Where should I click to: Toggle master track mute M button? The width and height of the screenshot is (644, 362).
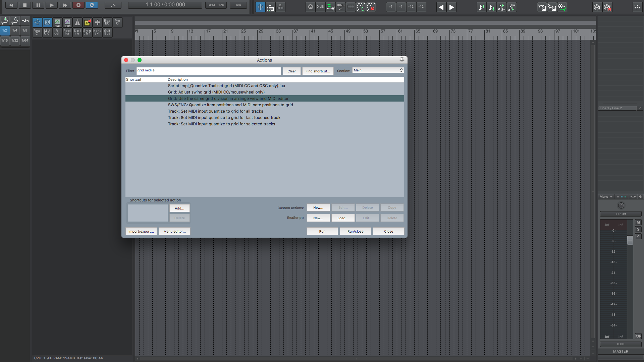pyautogui.click(x=638, y=222)
